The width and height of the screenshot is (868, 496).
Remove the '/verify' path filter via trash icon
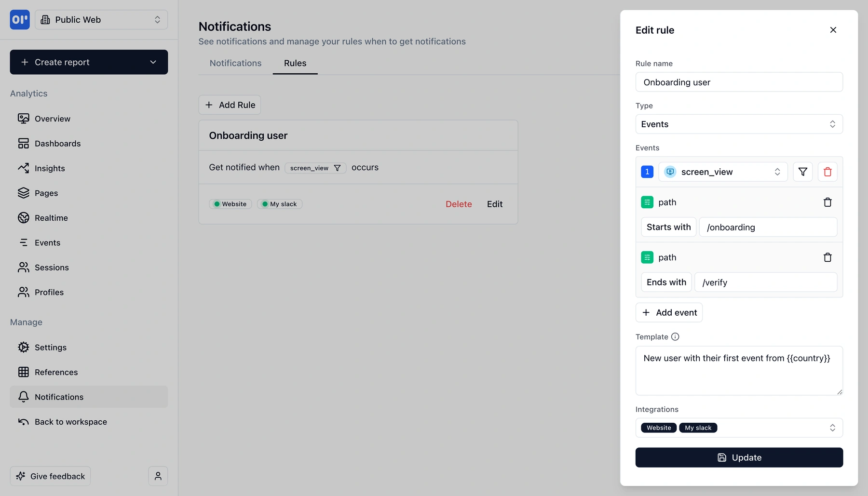click(828, 257)
